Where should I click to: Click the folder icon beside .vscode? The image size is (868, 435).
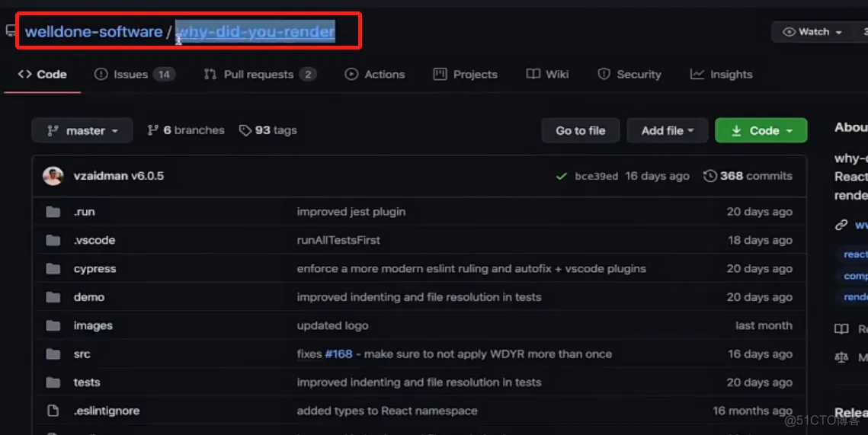pos(53,240)
